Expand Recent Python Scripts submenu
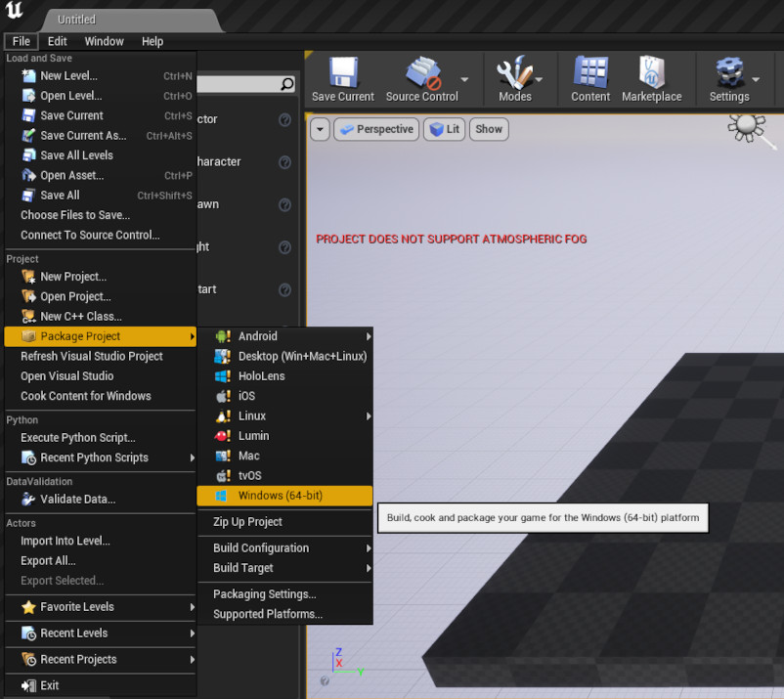The width and height of the screenshot is (784, 699). 193,458
